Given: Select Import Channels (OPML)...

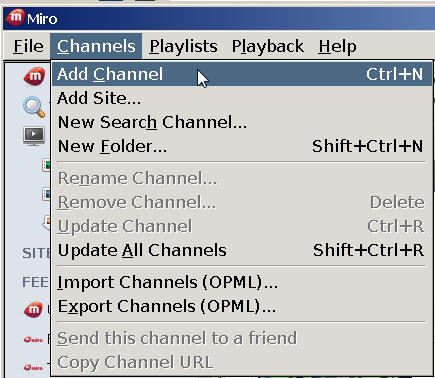Looking at the screenshot, I should point(242,282).
